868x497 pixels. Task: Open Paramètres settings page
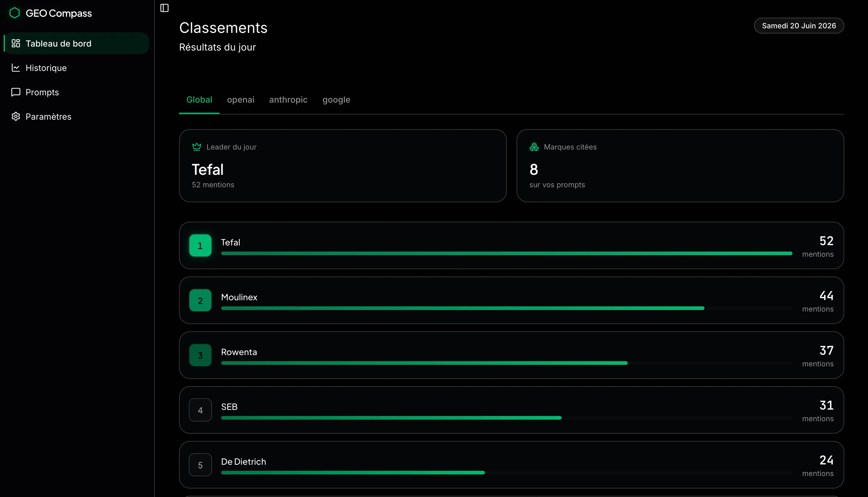click(76, 116)
